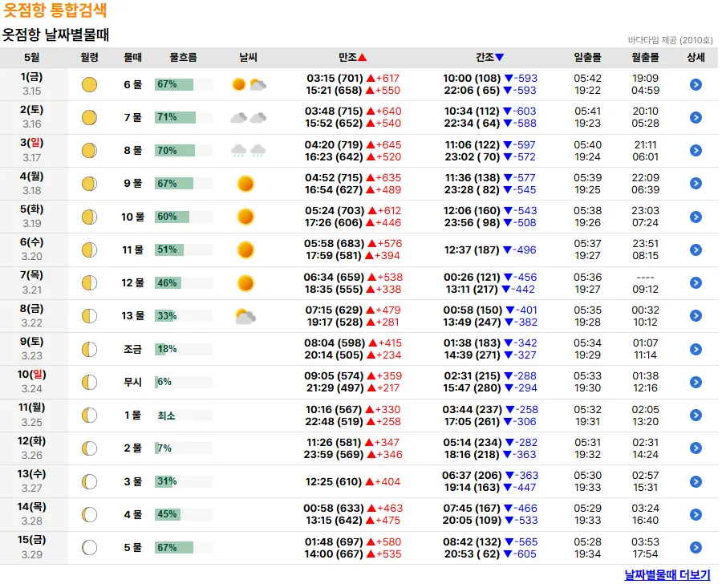The height and width of the screenshot is (588, 722).
Task: Open detail arrow for 13(수) row
Action: tap(696, 481)
